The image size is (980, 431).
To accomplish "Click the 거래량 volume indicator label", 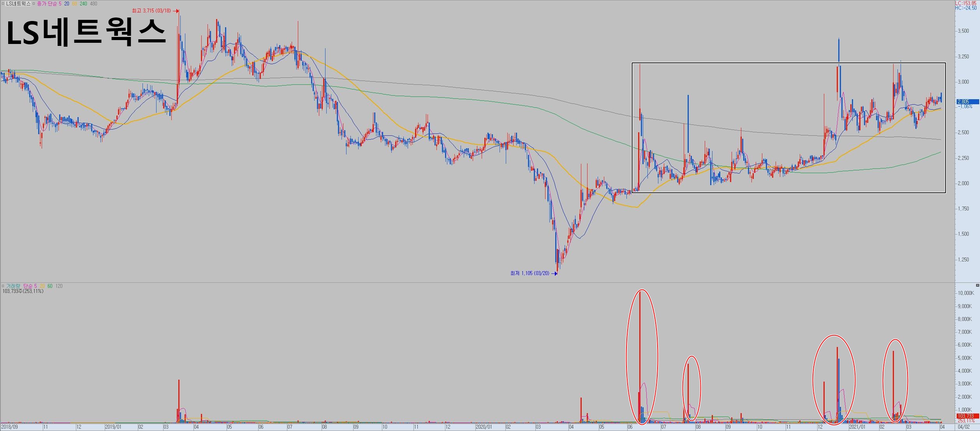I will [x=13, y=286].
